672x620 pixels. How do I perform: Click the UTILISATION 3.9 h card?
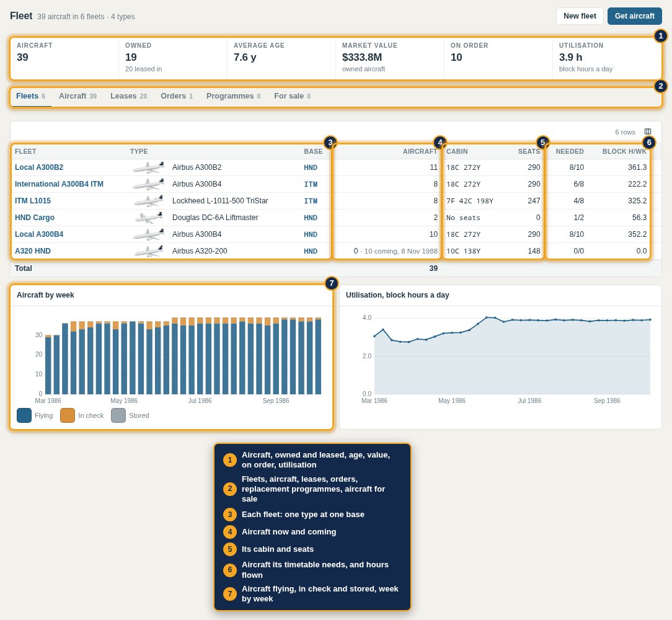(607, 58)
